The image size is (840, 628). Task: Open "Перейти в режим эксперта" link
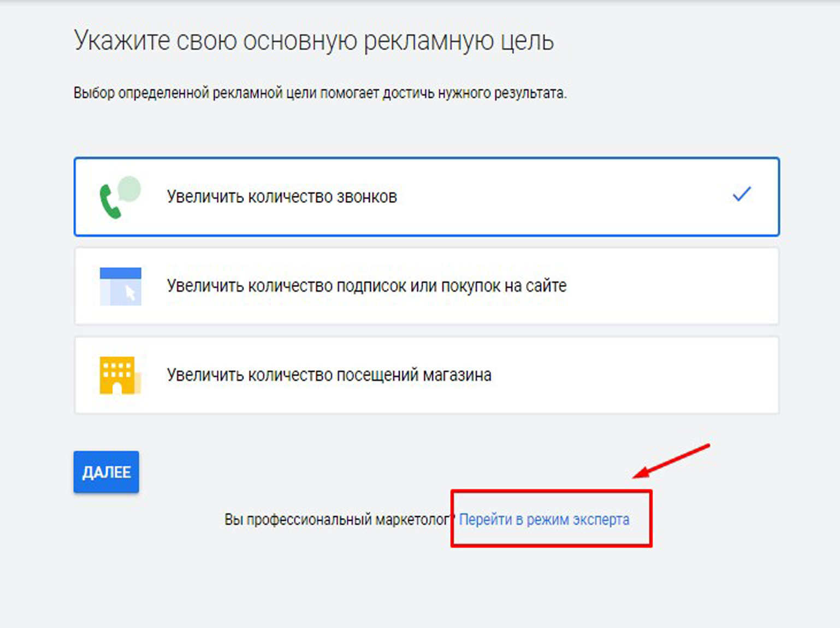[x=543, y=519]
